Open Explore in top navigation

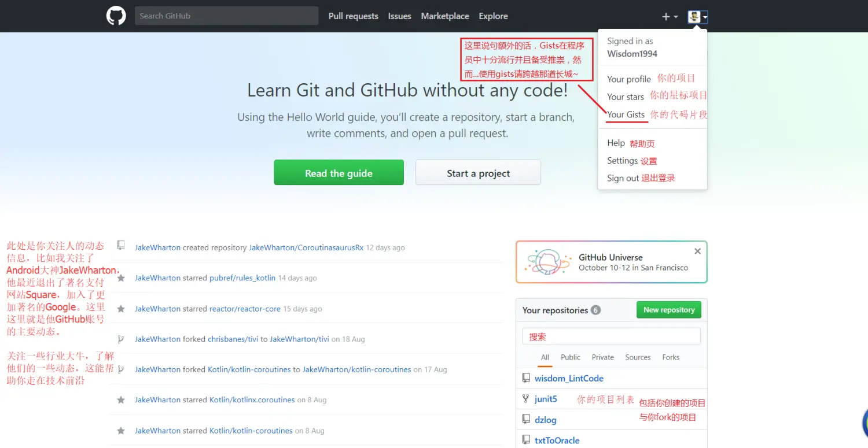493,16
